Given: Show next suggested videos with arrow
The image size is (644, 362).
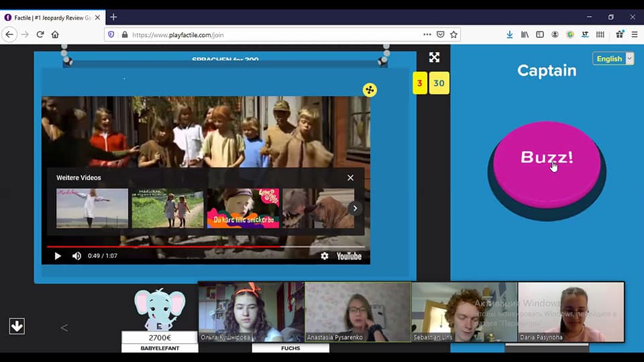Looking at the screenshot, I should [x=355, y=208].
